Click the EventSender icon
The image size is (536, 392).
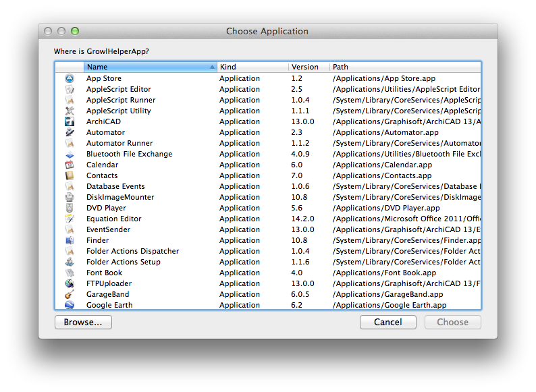pos(70,229)
